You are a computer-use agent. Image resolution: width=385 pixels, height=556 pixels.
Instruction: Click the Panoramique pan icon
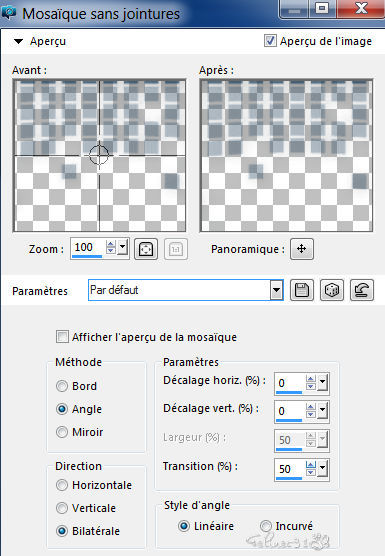click(302, 249)
